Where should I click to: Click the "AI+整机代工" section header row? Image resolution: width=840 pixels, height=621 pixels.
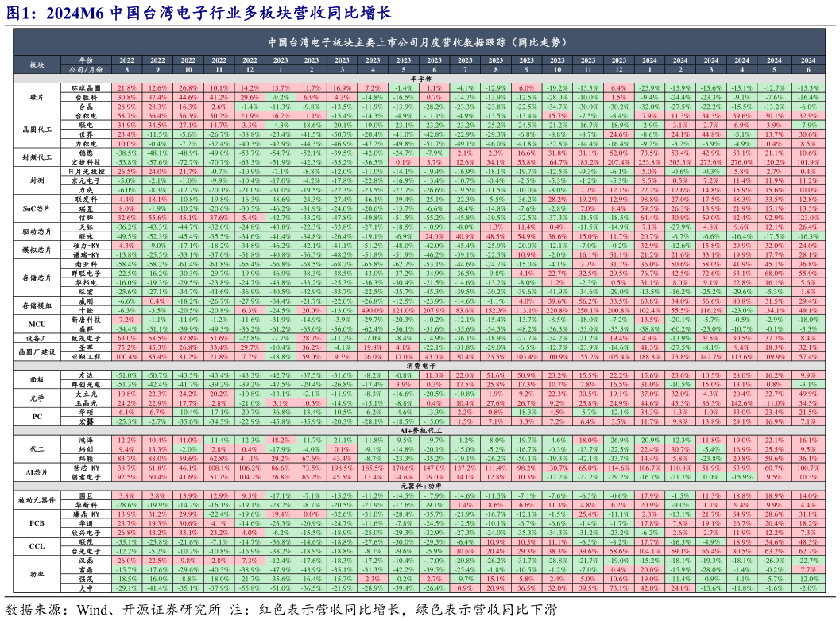click(x=418, y=431)
